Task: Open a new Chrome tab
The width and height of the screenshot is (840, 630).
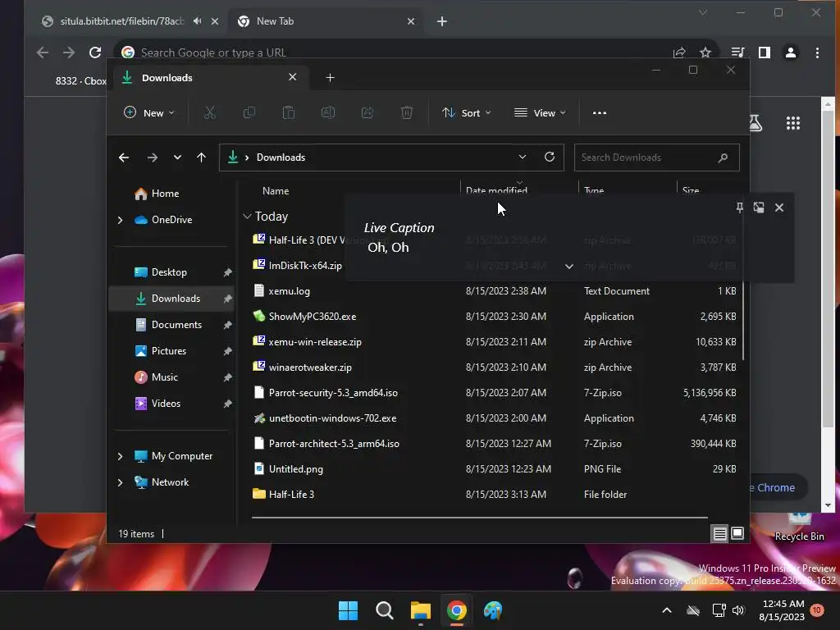Action: pos(442,21)
